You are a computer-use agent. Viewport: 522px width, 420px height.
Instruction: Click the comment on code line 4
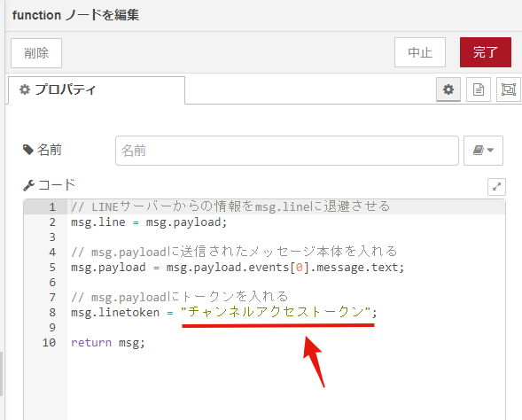[x=234, y=252]
